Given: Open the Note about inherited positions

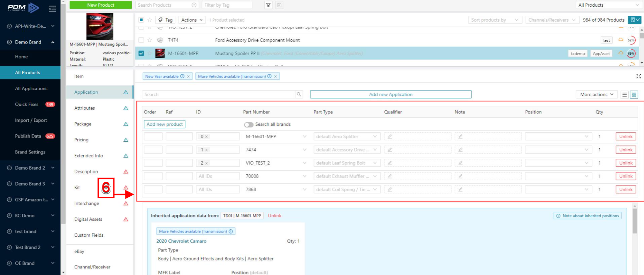Looking at the screenshot, I should [587, 216].
